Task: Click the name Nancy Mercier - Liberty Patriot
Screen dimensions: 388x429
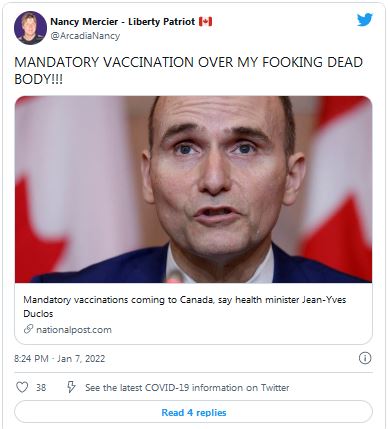Action: pyautogui.click(x=122, y=22)
